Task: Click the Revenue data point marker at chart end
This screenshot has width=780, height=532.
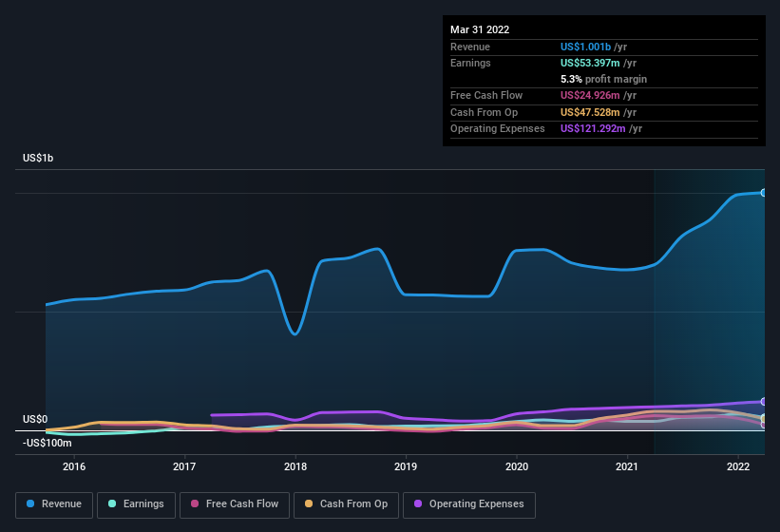Action: (763, 193)
